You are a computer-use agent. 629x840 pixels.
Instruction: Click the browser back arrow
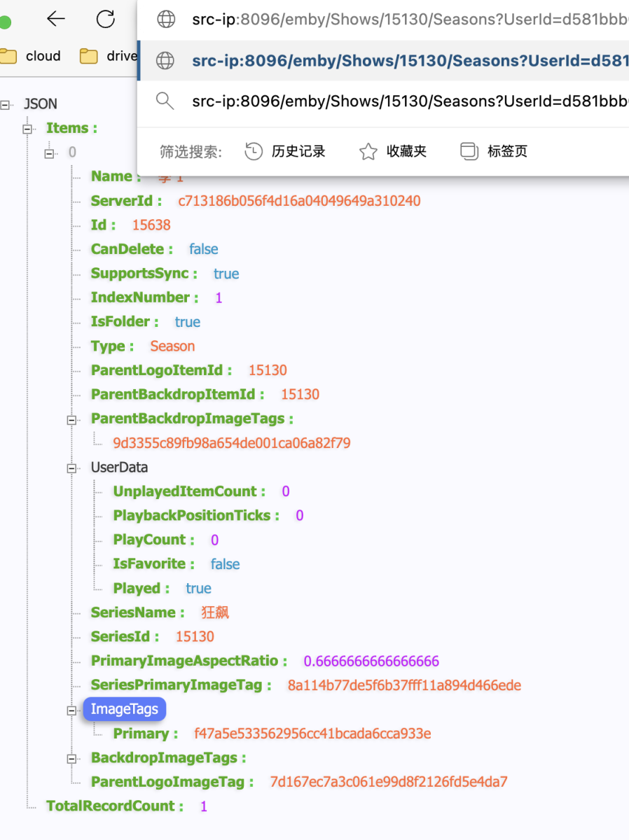[56, 19]
